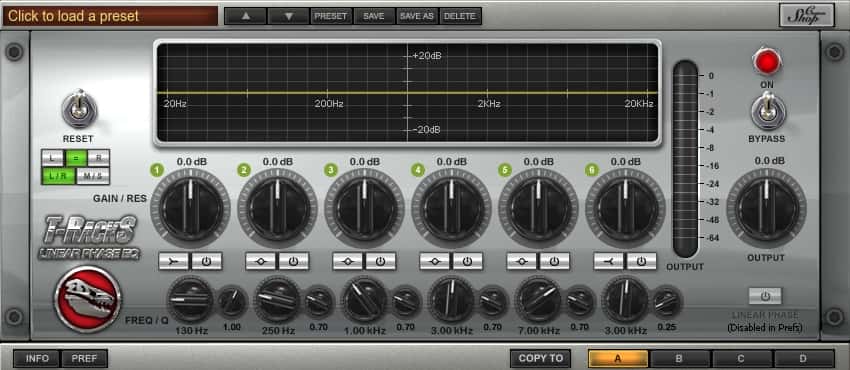This screenshot has height=370, width=850.
Task: Click the SAVE preset button
Action: tap(374, 16)
